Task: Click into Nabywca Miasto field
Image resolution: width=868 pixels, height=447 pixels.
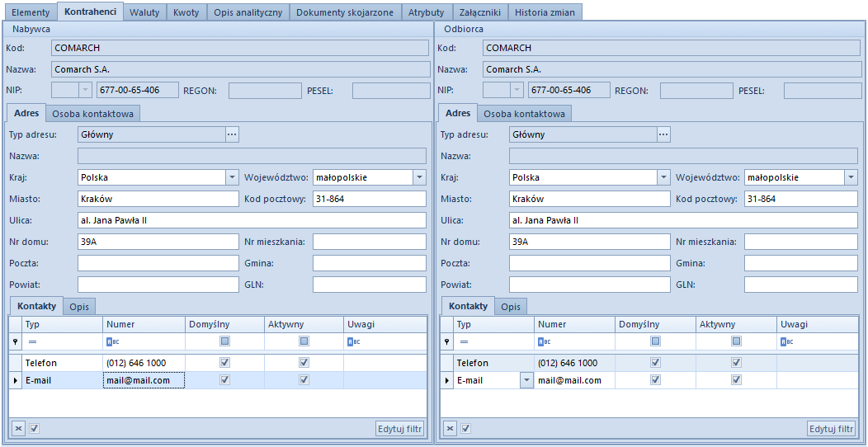Action: [x=158, y=199]
